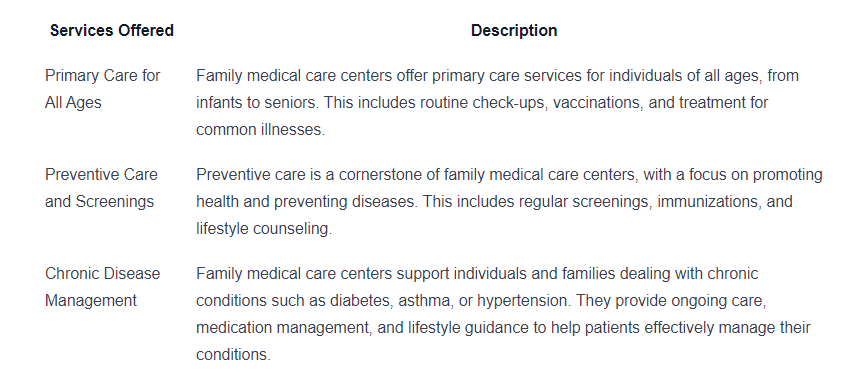The height and width of the screenshot is (385, 847).
Task: Click the Description column header
Action: 514,30
